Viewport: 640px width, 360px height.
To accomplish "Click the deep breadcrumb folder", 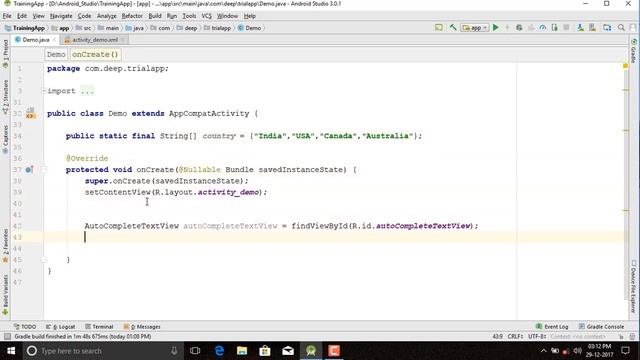I will coord(187,28).
